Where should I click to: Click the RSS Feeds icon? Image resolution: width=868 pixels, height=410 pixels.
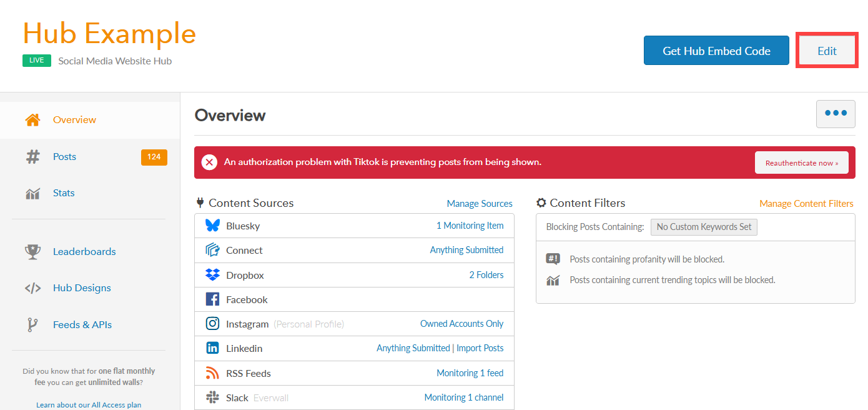212,373
